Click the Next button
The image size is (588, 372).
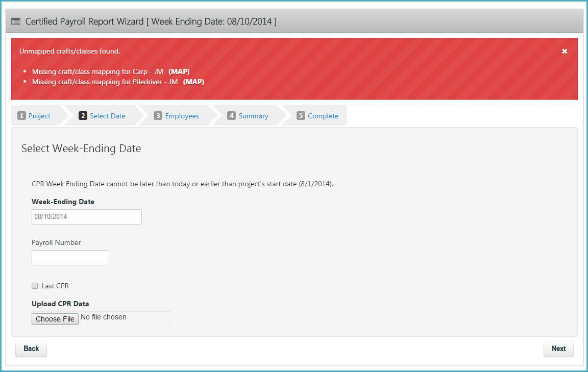[558, 349]
